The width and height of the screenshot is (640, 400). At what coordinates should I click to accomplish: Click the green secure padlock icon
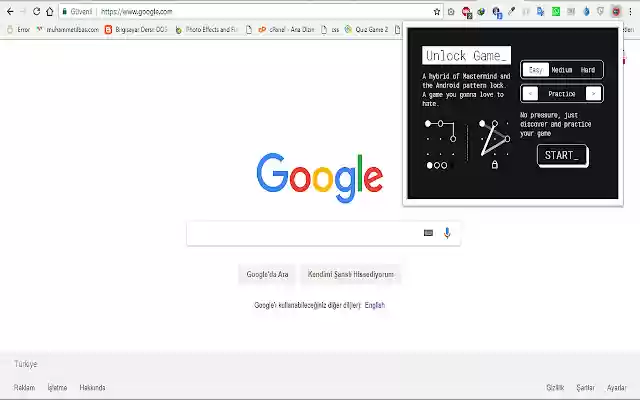pyautogui.click(x=64, y=11)
